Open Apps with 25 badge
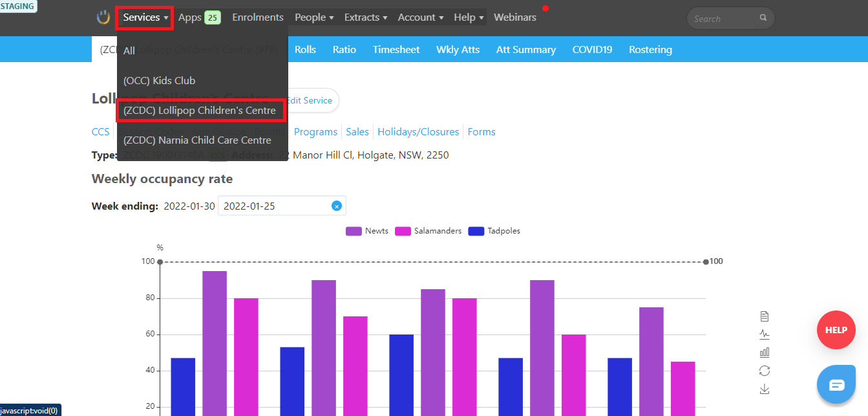This screenshot has width=868, height=416. tap(199, 17)
